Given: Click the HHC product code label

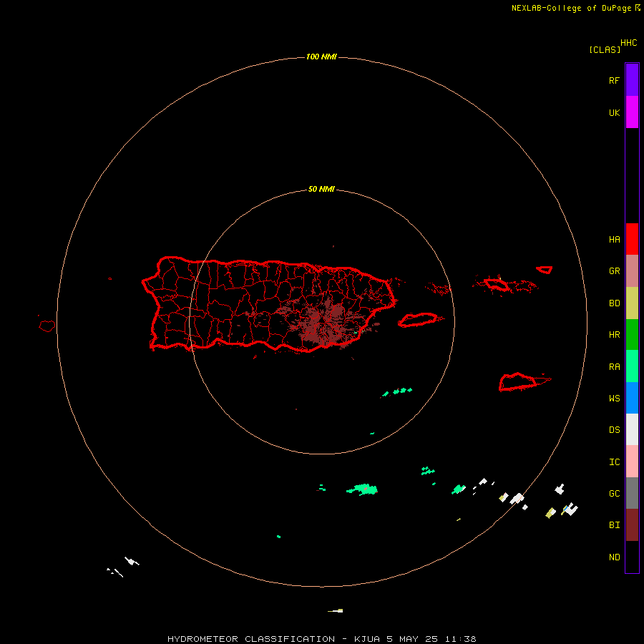Looking at the screenshot, I should [628, 43].
